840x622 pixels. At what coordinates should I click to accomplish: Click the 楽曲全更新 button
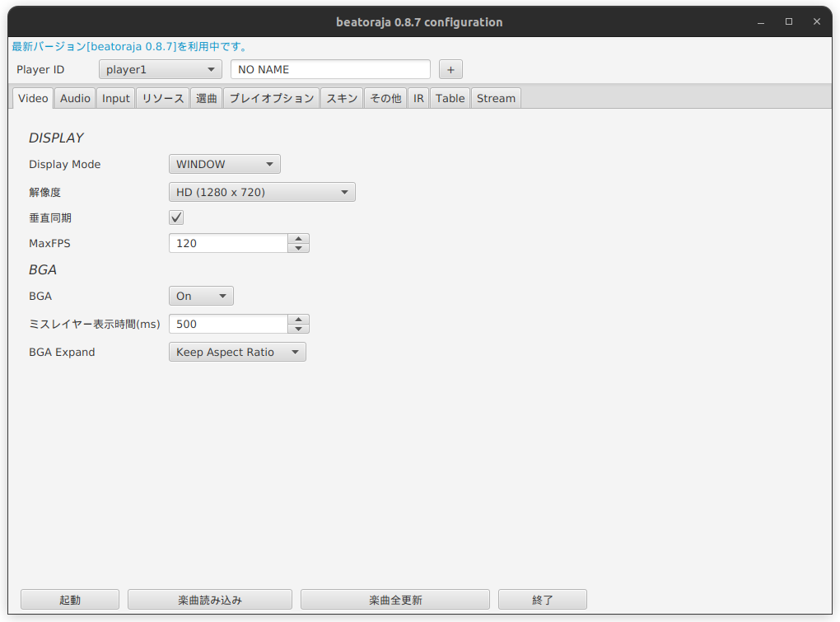point(394,600)
